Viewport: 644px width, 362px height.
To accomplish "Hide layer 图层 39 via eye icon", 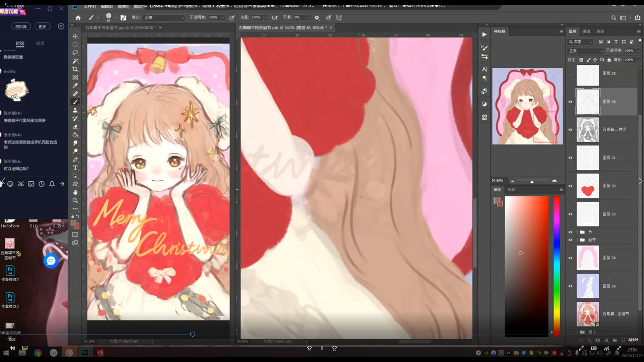I will pos(570,286).
